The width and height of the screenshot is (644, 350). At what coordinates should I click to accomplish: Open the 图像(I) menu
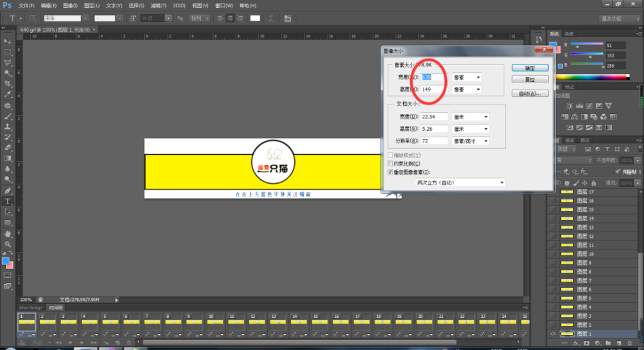pyautogui.click(x=70, y=6)
